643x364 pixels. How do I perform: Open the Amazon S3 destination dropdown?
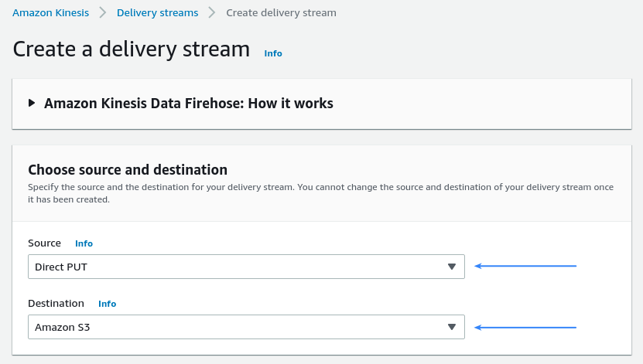[246, 327]
